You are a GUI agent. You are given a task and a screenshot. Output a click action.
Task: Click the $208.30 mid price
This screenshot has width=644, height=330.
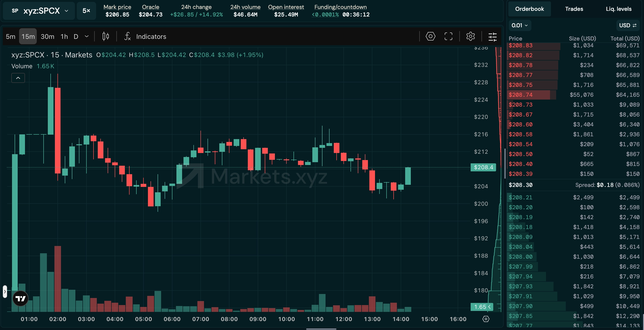521,185
